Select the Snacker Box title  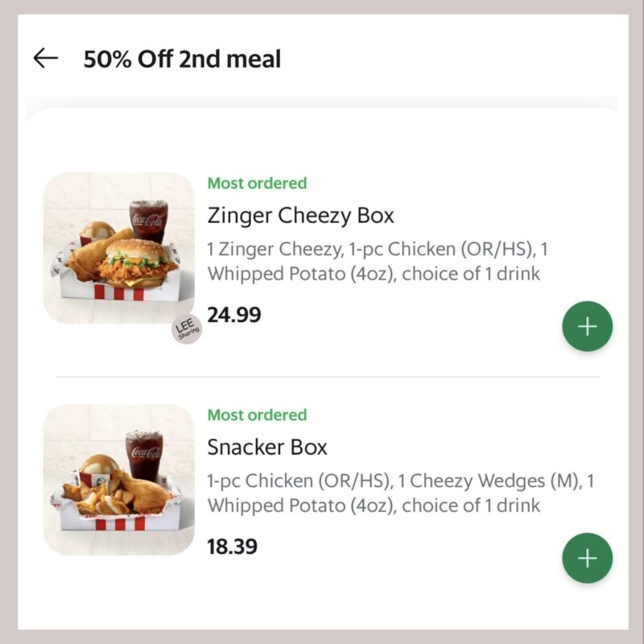pos(267,448)
